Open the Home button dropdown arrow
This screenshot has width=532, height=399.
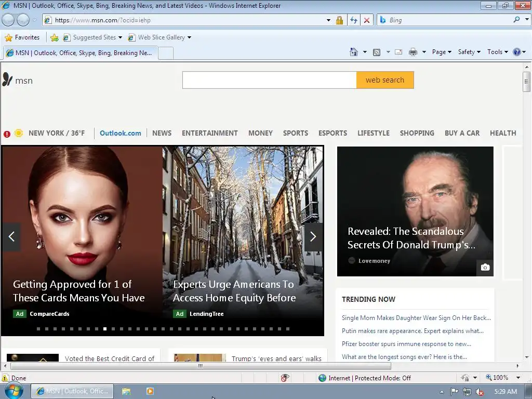(x=365, y=52)
